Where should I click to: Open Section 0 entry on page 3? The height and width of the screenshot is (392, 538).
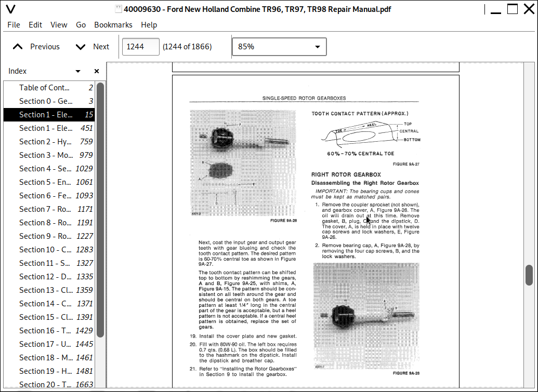coord(49,101)
